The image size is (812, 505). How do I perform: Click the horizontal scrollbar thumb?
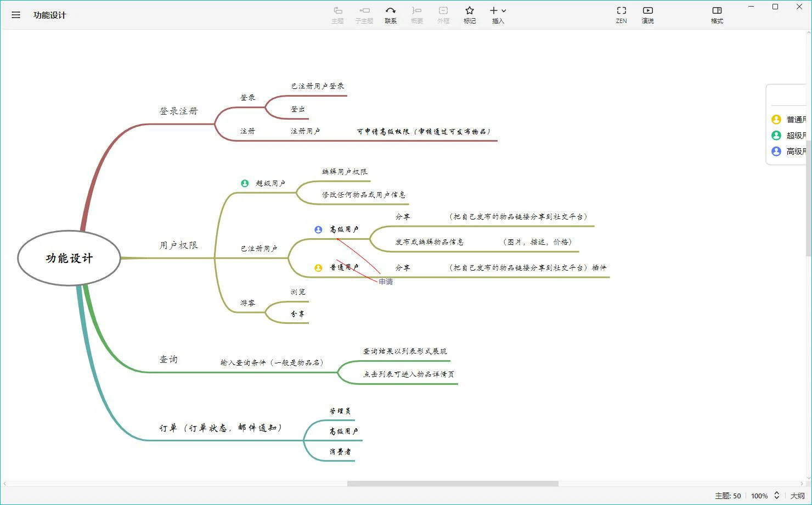453,484
